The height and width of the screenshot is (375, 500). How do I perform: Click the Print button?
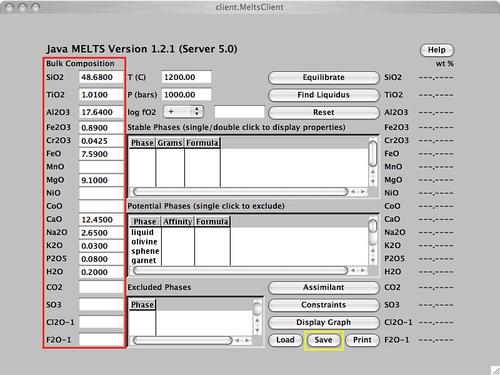point(362,340)
